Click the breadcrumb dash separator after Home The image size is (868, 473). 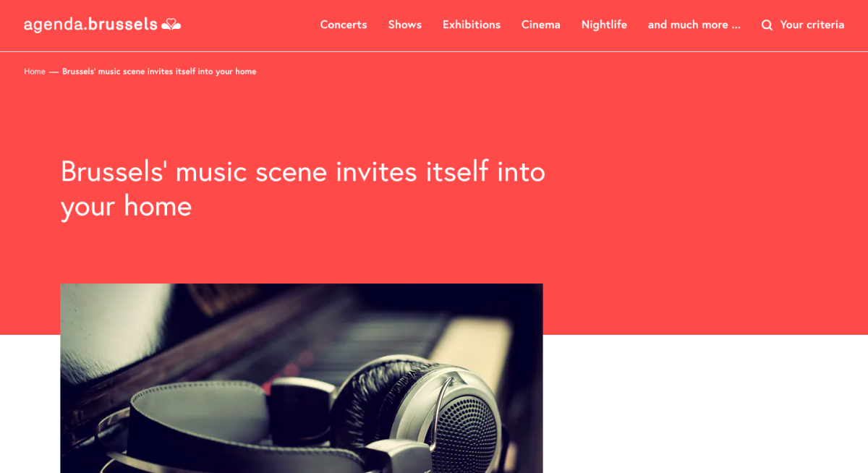[54, 72]
